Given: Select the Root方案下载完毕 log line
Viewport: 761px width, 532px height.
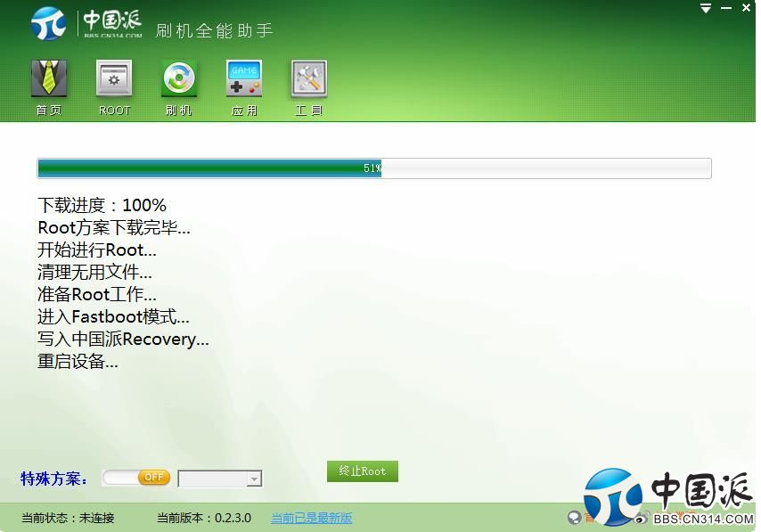Looking at the screenshot, I should [114, 227].
